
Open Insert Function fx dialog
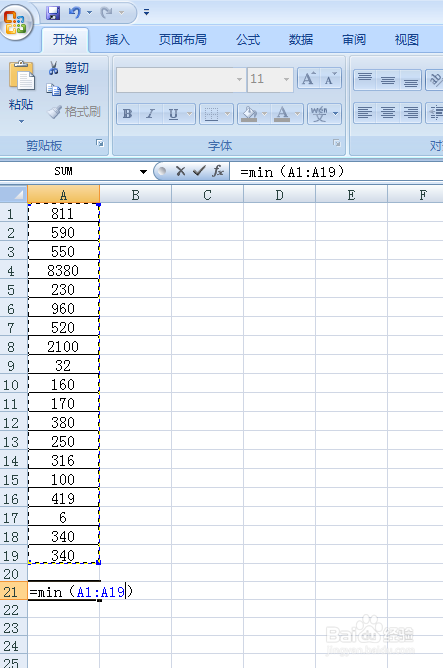[x=218, y=171]
